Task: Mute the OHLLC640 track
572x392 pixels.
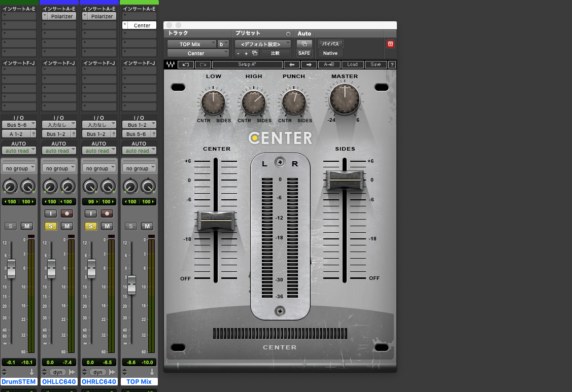Action: [x=67, y=226]
